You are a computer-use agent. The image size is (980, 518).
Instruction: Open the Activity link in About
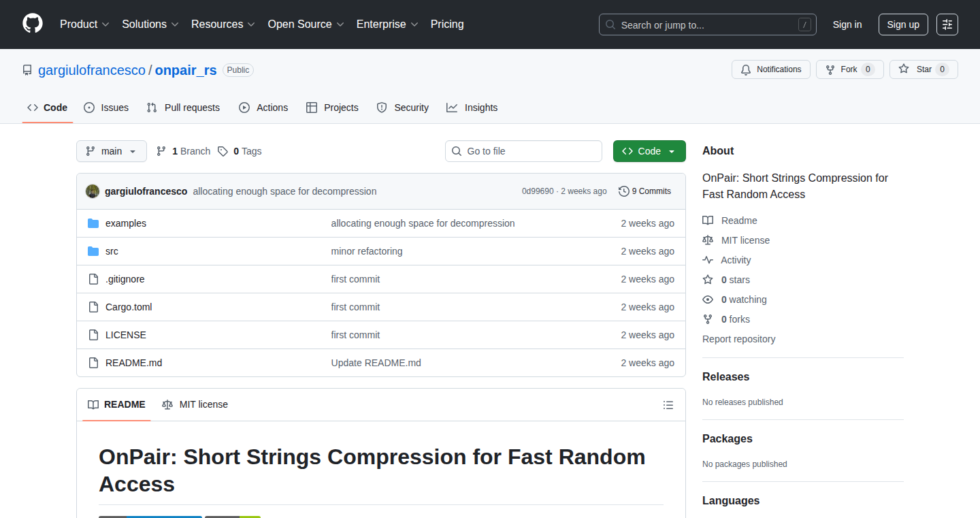pos(727,260)
